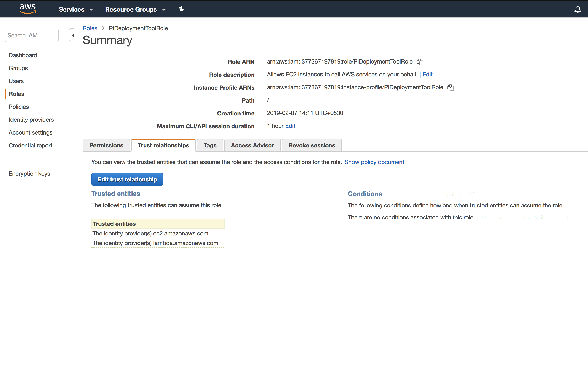
Task: Focus the Search IAM input field
Action: pyautogui.click(x=32, y=35)
